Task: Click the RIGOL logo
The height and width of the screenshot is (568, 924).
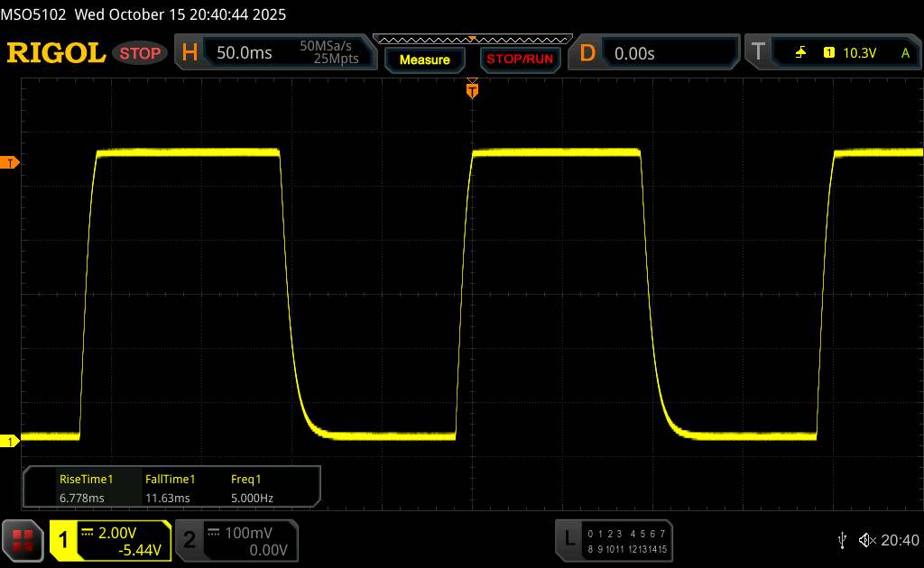Action: 56,53
